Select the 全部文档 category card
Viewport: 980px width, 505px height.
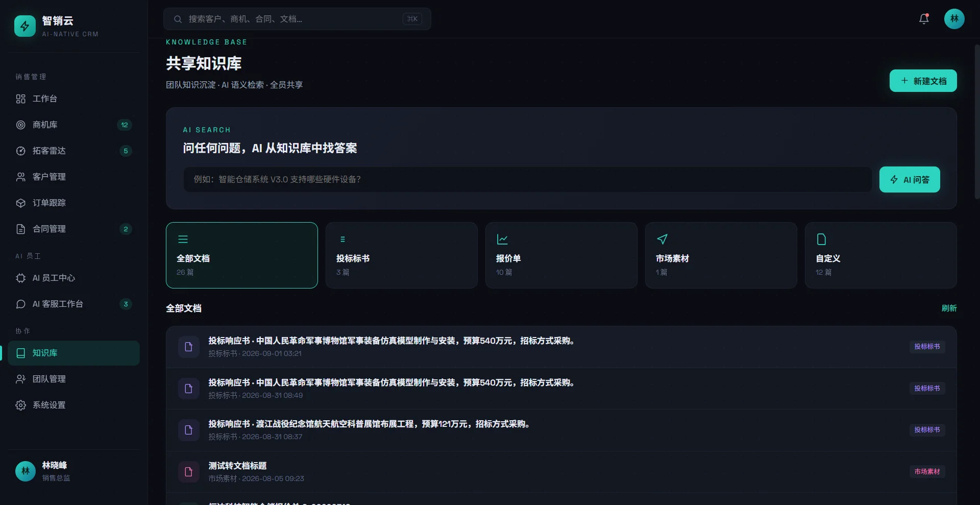coord(242,255)
